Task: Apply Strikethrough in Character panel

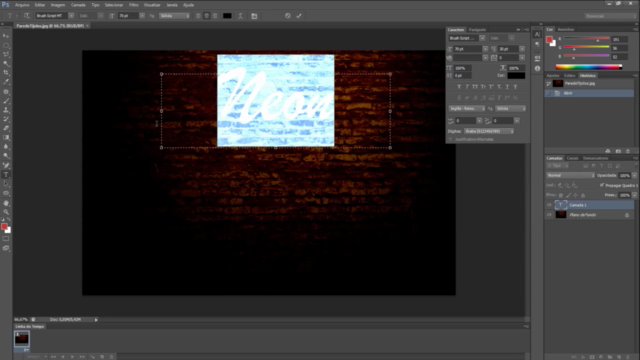Action: point(516,87)
